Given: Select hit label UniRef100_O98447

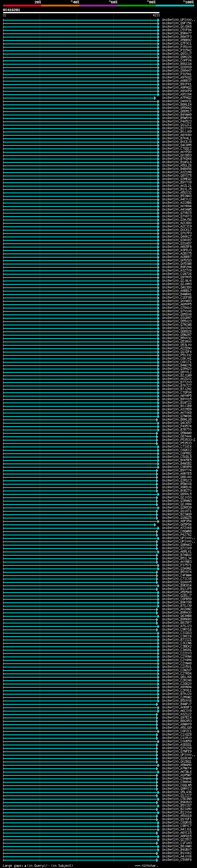Looking at the screenshot, I should click(x=177, y=71).
